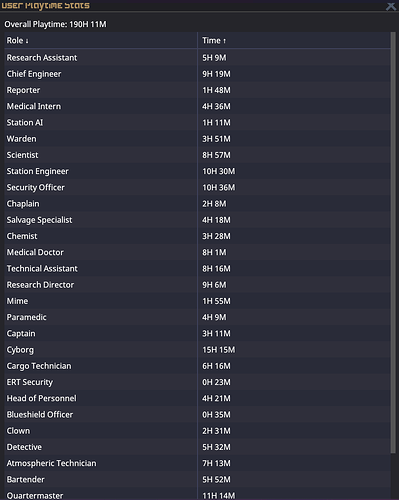Select the Research Director row
This screenshot has width=399, height=500.
tap(197, 285)
